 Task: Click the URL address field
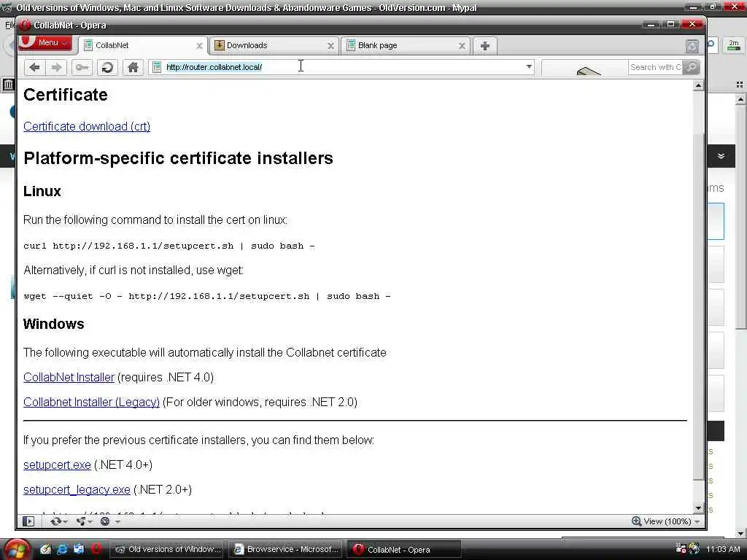tap(343, 67)
